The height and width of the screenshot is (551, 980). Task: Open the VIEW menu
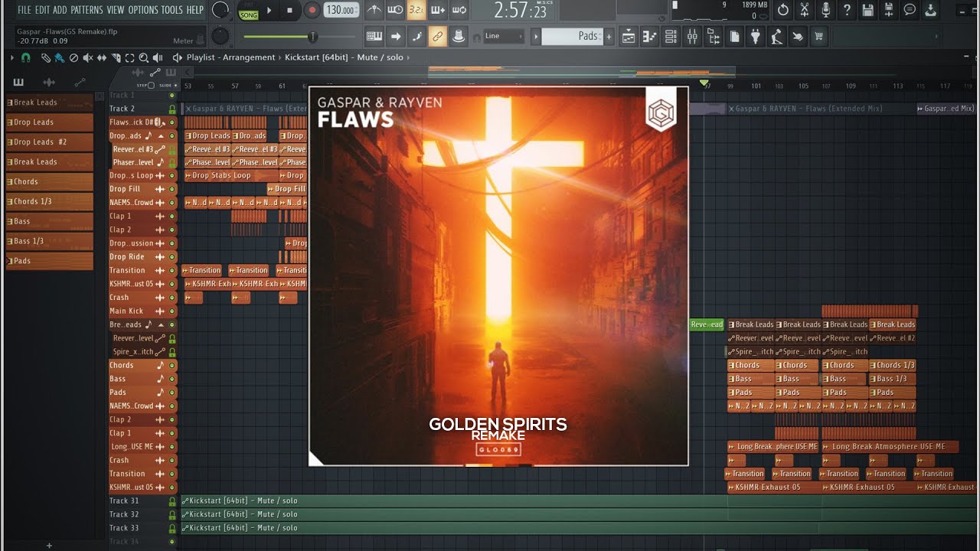coord(116,10)
